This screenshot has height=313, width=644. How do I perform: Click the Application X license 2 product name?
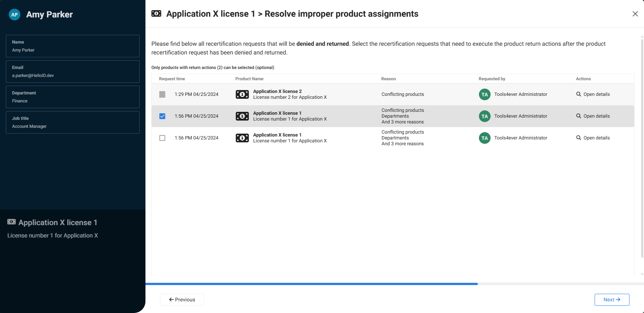tap(277, 92)
